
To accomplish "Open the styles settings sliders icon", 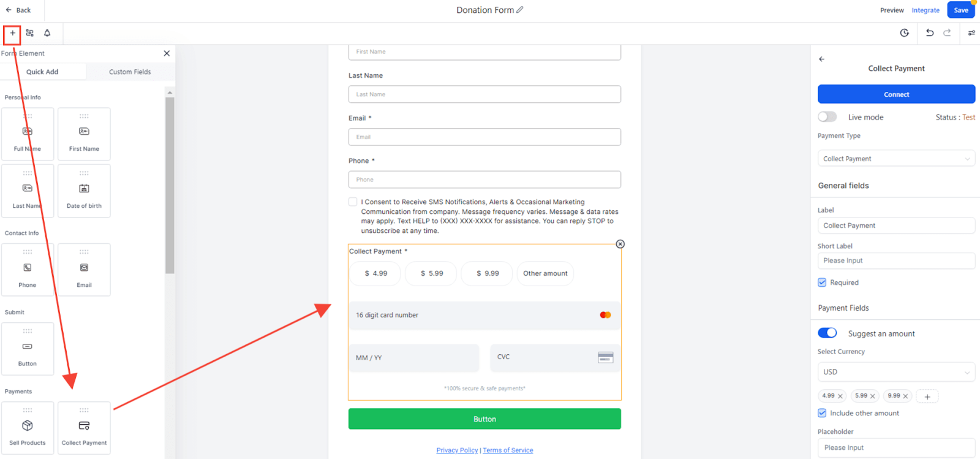I will click(x=971, y=33).
